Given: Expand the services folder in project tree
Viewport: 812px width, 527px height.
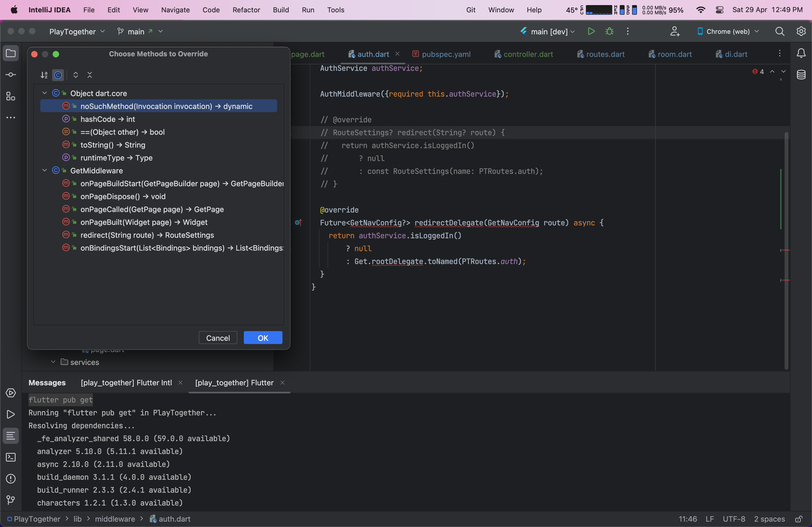Looking at the screenshot, I should (x=53, y=362).
